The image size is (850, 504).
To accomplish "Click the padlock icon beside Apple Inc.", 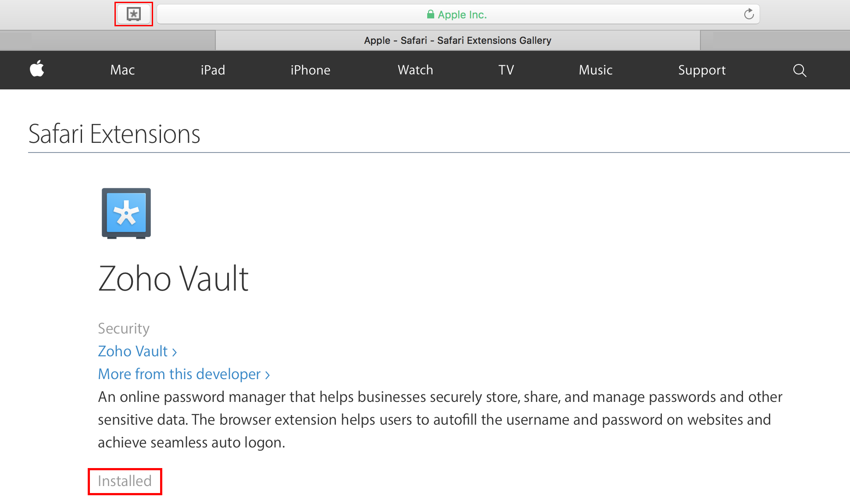I will tap(430, 14).
